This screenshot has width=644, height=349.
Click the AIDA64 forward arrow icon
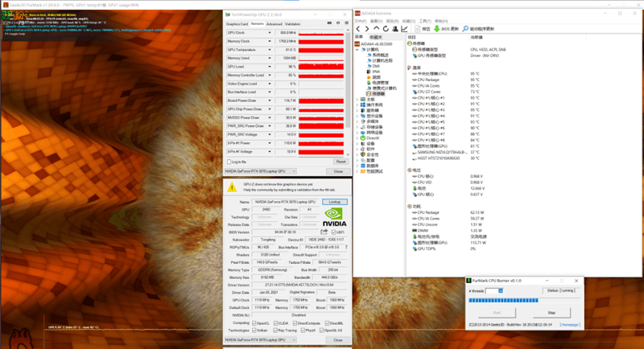coord(367,29)
